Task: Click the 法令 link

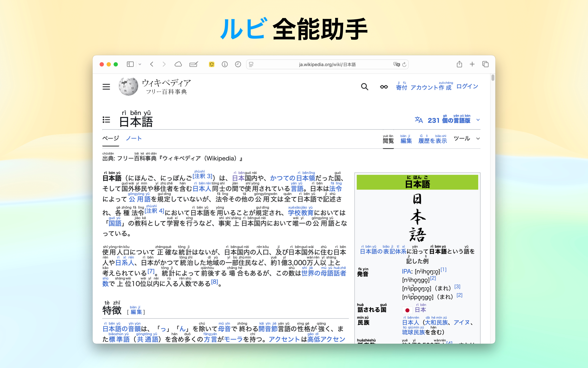Action: 336,188
